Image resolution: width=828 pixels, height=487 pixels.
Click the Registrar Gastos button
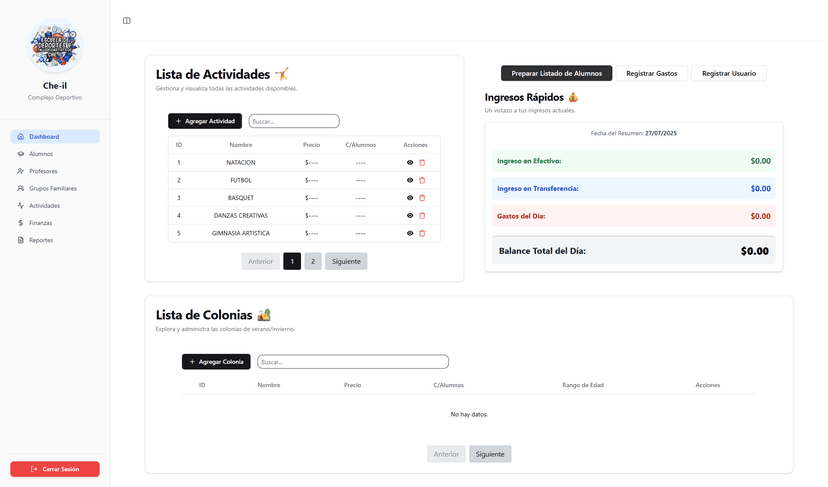click(651, 73)
